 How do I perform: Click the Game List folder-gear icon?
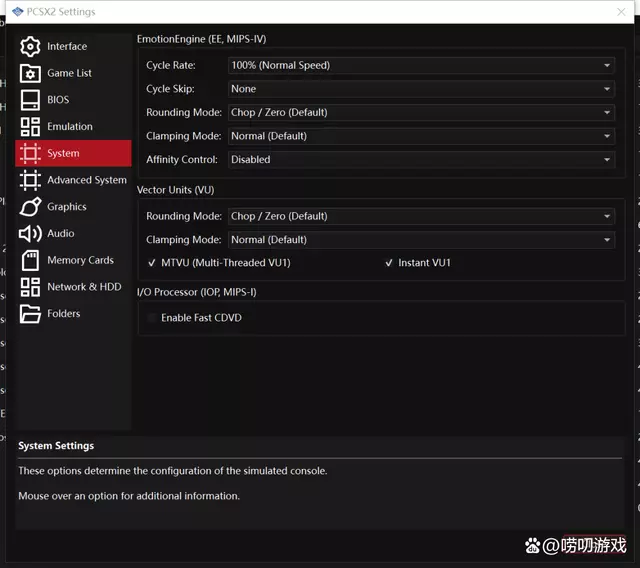30,73
